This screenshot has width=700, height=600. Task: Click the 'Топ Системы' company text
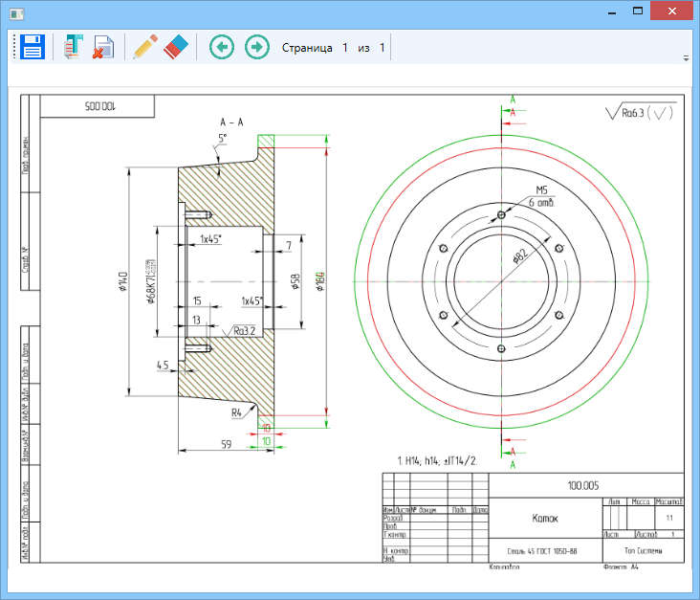pyautogui.click(x=644, y=550)
